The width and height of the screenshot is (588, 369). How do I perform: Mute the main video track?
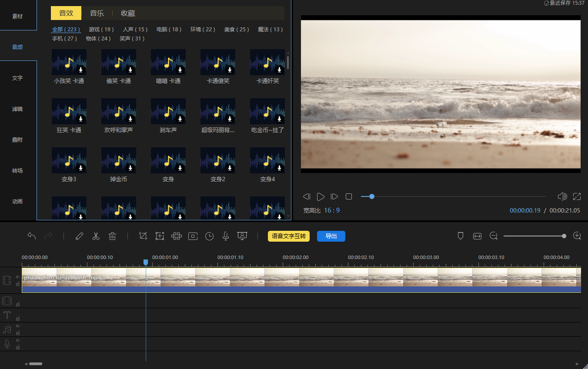[x=18, y=276]
